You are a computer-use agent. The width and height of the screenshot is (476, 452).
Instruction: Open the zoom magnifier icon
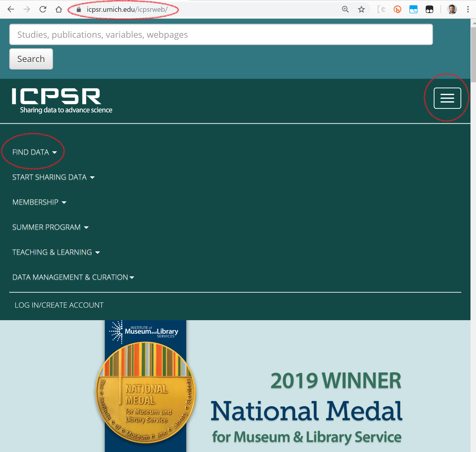345,10
